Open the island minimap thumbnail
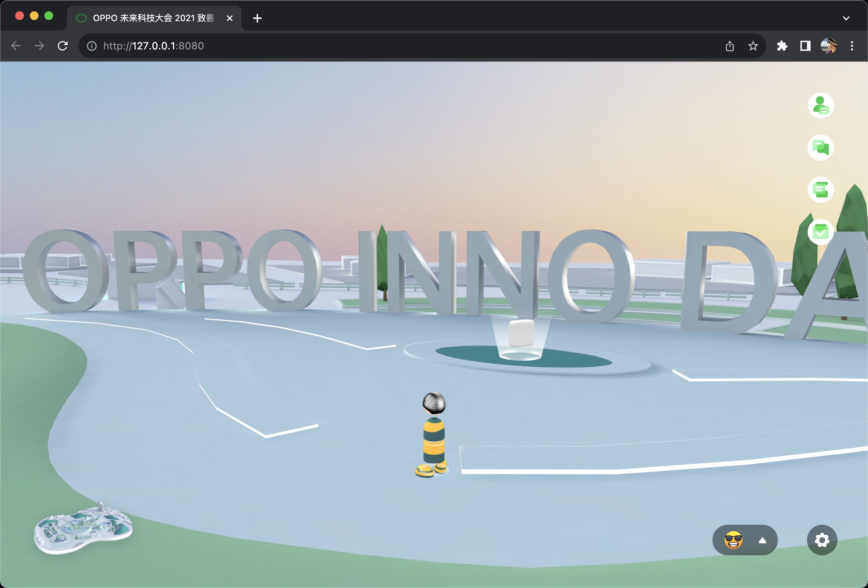868x588 pixels. tap(83, 528)
